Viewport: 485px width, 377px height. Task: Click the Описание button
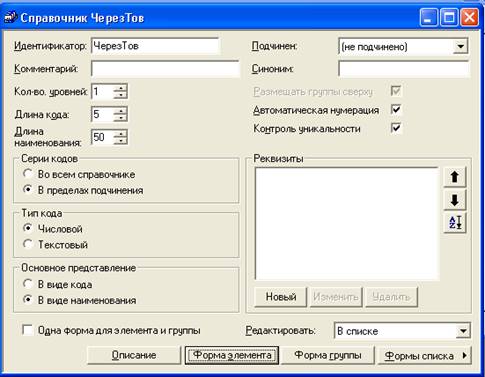tap(134, 355)
